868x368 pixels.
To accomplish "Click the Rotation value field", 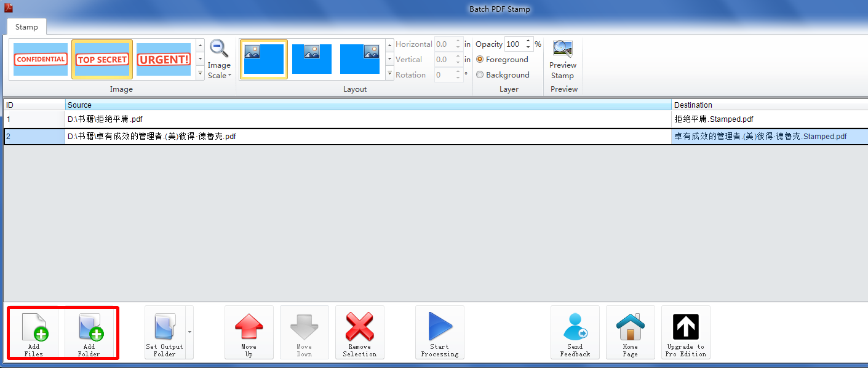I will 444,75.
